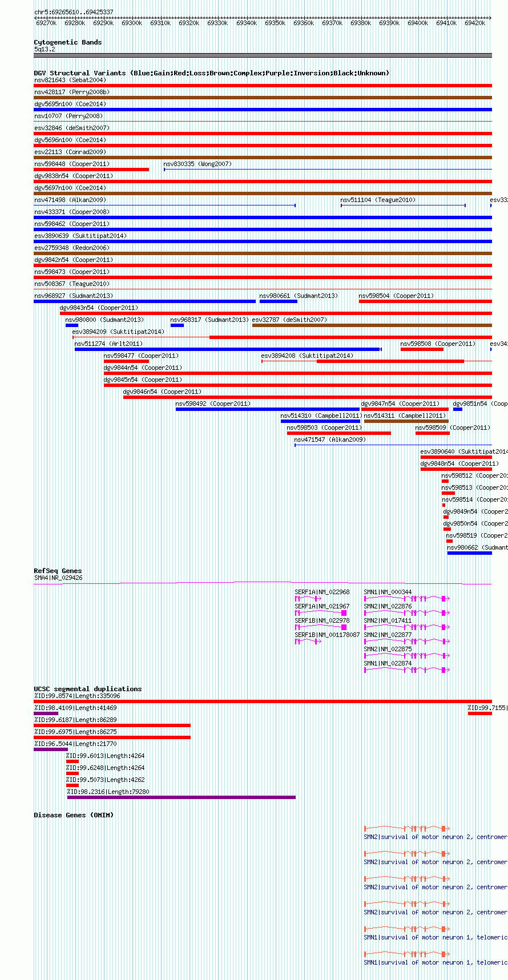Select variant nsv980661 (Sudmant2013)

click(279, 301)
